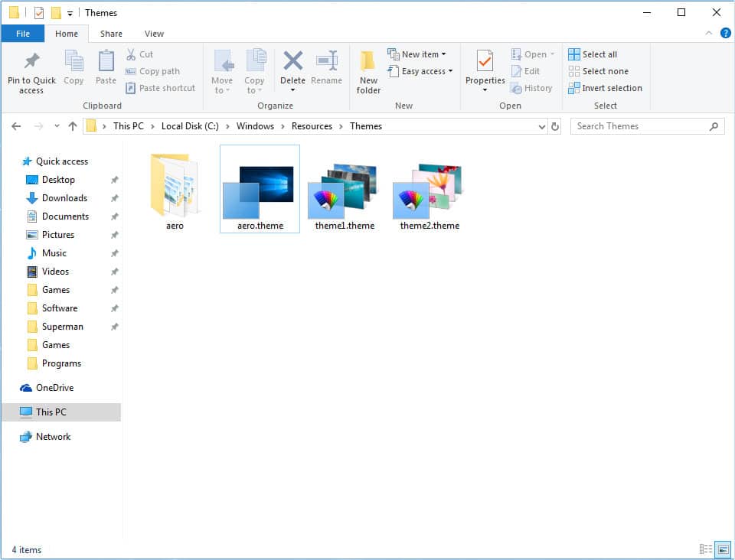Go back with the left arrow

(x=16, y=126)
